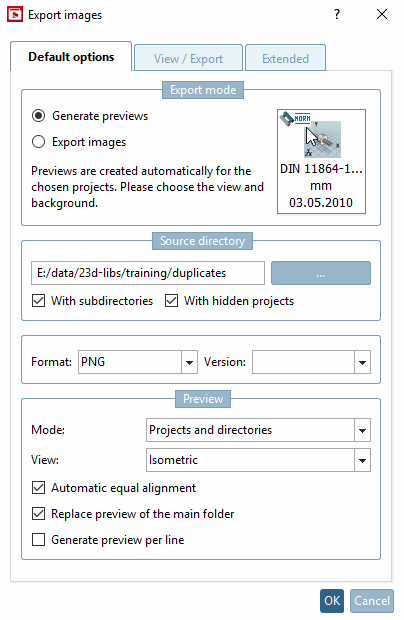Image resolution: width=404 pixels, height=620 pixels.
Task: Open the help question mark in title bar
Action: coord(337,15)
